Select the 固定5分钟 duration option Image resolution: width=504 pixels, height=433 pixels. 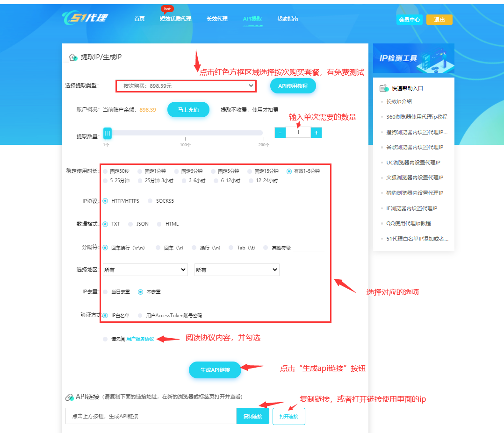click(x=213, y=171)
